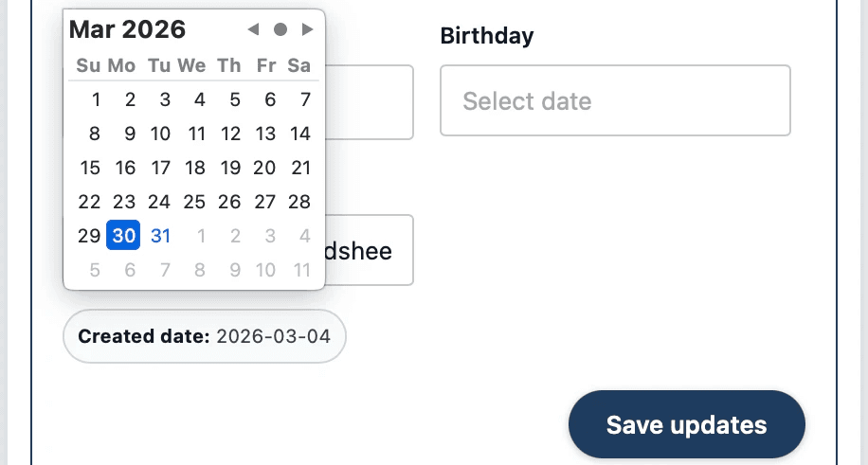Choose greyed-out April 11 date
The width and height of the screenshot is (868, 465).
click(301, 270)
